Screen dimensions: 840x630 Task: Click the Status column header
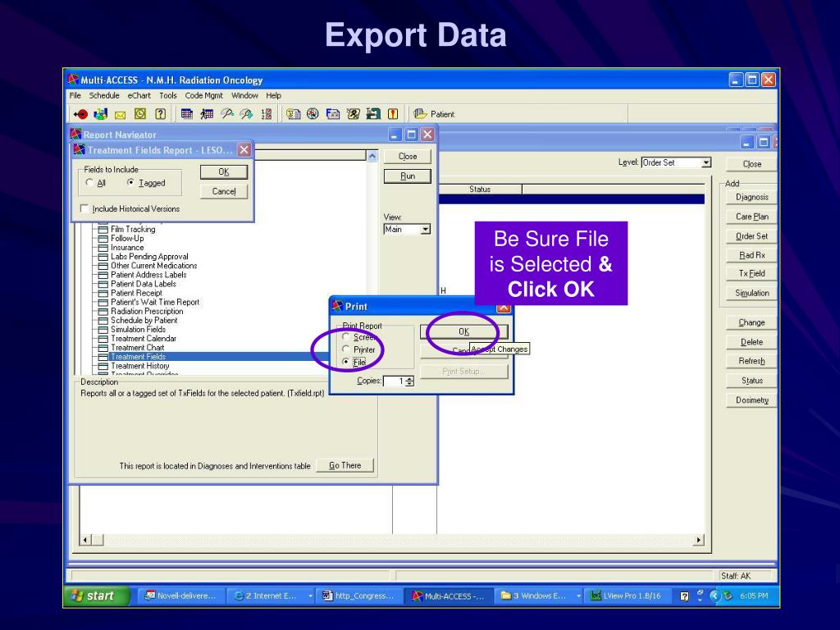pyautogui.click(x=480, y=189)
